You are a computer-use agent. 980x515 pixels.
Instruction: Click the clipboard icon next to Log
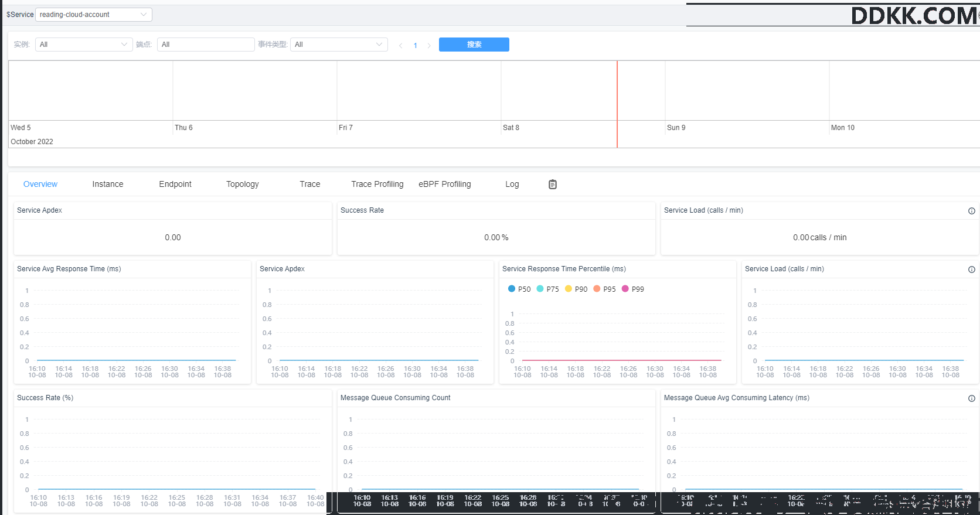coord(553,185)
